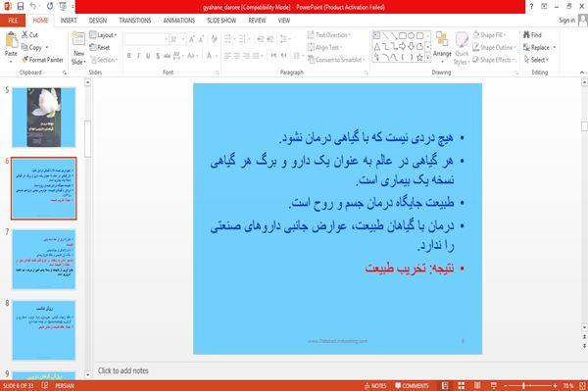This screenshot has width=588, height=391.
Task: Open PowerPoint Help question mark
Action: coord(531,6)
